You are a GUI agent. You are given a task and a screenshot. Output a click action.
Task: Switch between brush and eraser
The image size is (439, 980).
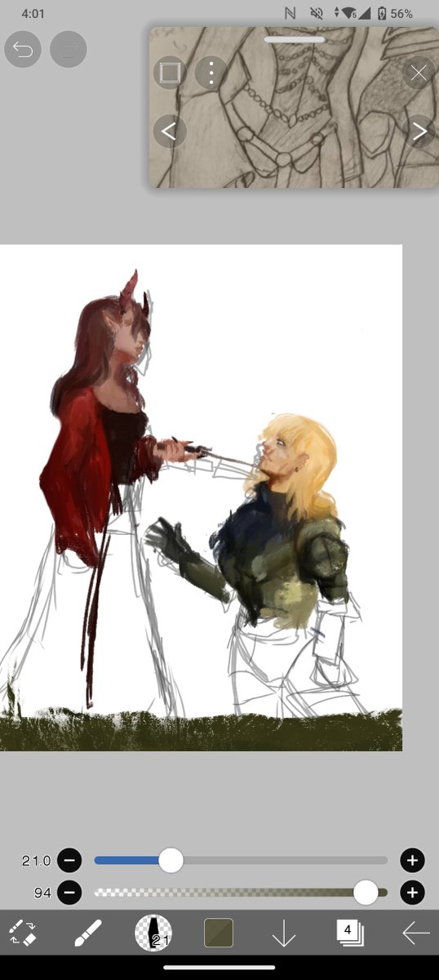click(x=23, y=933)
